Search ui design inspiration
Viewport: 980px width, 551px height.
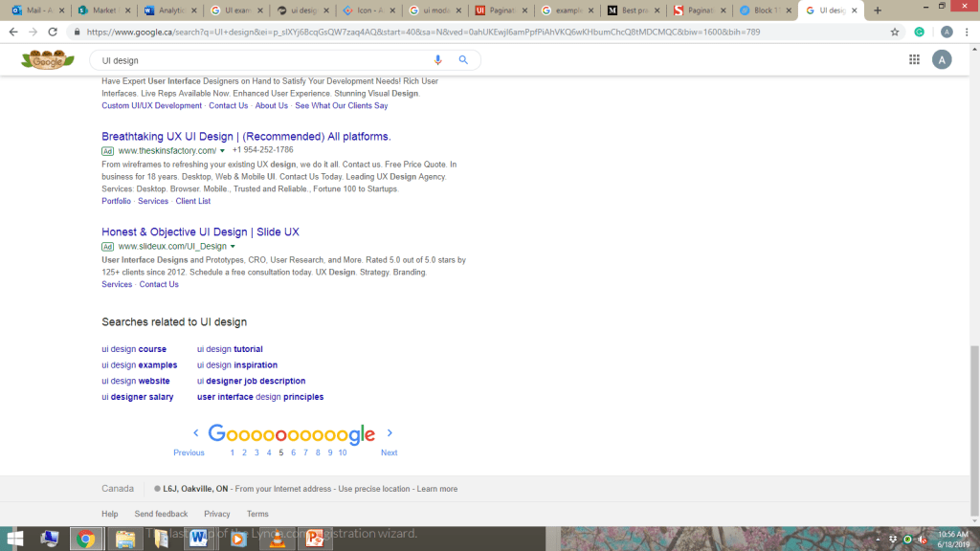tap(237, 364)
